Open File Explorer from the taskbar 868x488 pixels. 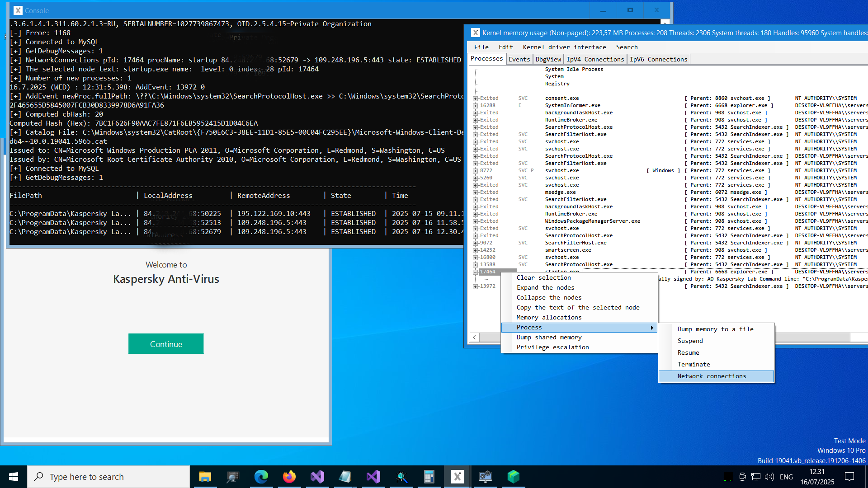tap(205, 477)
